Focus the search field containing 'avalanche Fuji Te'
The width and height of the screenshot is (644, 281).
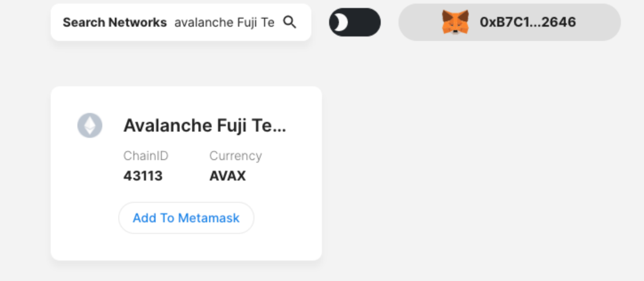click(x=224, y=22)
